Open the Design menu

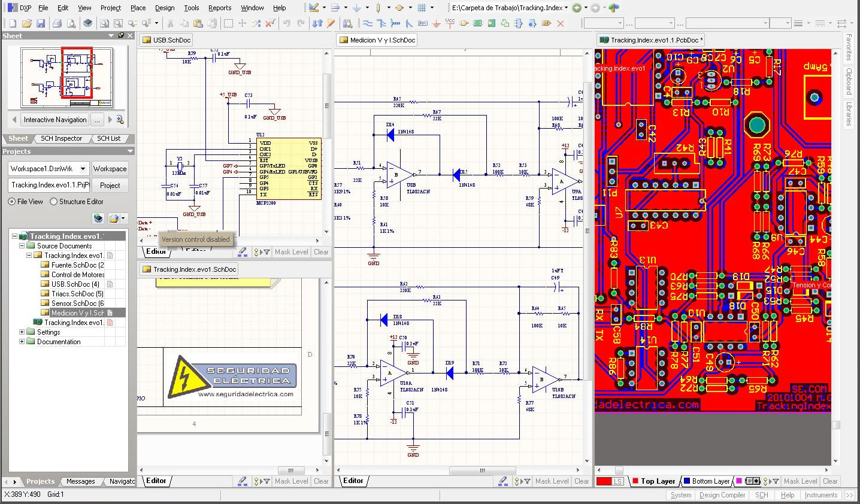point(165,8)
